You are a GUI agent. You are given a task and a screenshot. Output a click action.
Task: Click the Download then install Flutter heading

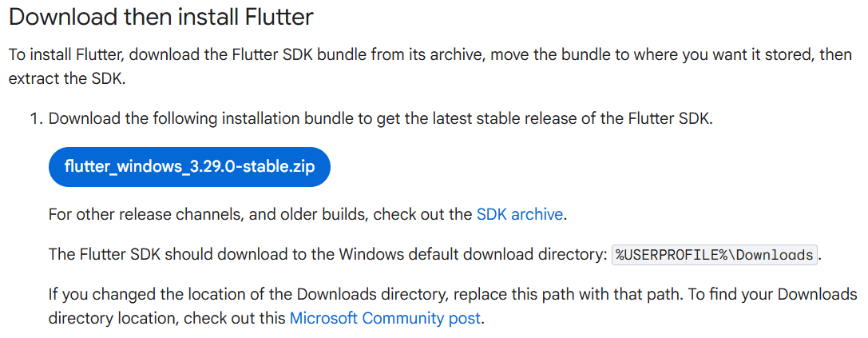(x=161, y=18)
